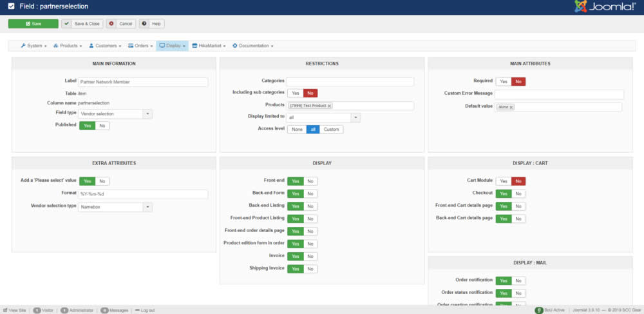The image size is (644, 314).
Task: Open the Orders menu
Action: point(140,46)
